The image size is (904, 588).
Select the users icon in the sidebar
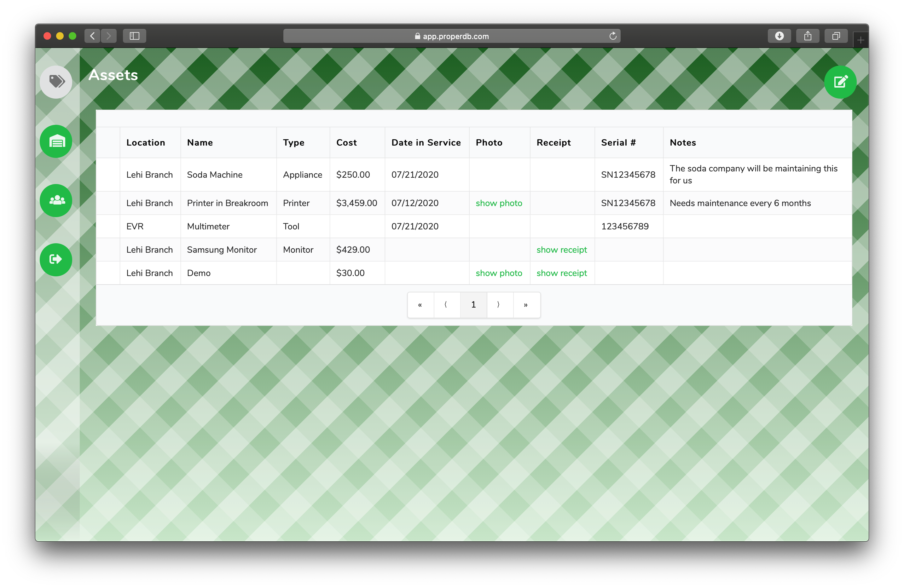point(56,200)
